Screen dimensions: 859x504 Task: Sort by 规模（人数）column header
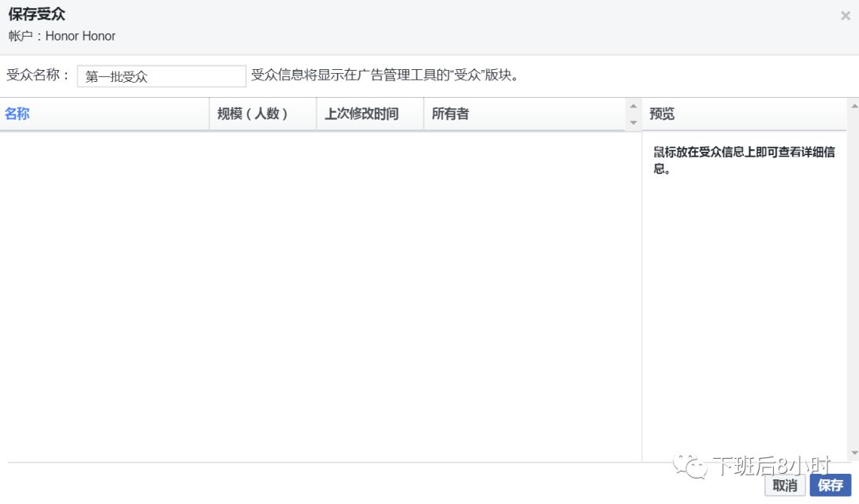tap(263, 114)
